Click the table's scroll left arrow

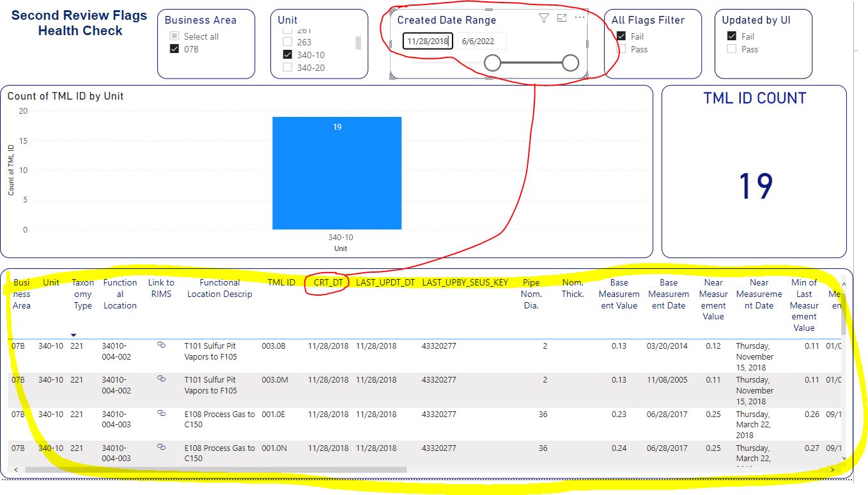pyautogui.click(x=16, y=470)
